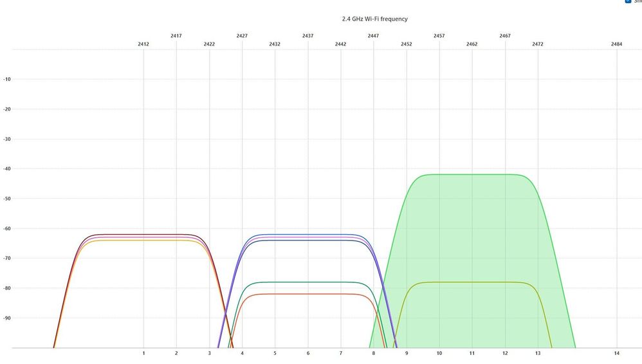Select the olive curve inside green area

(473, 282)
